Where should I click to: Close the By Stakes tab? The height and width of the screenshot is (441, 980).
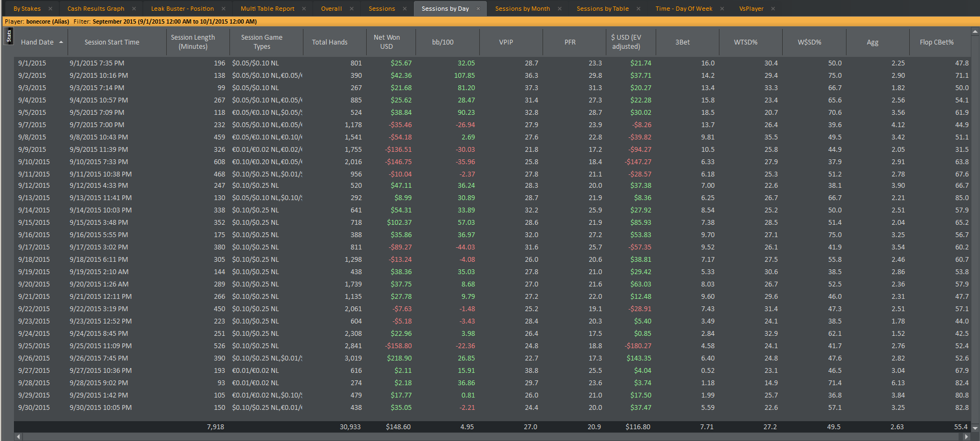coord(50,9)
